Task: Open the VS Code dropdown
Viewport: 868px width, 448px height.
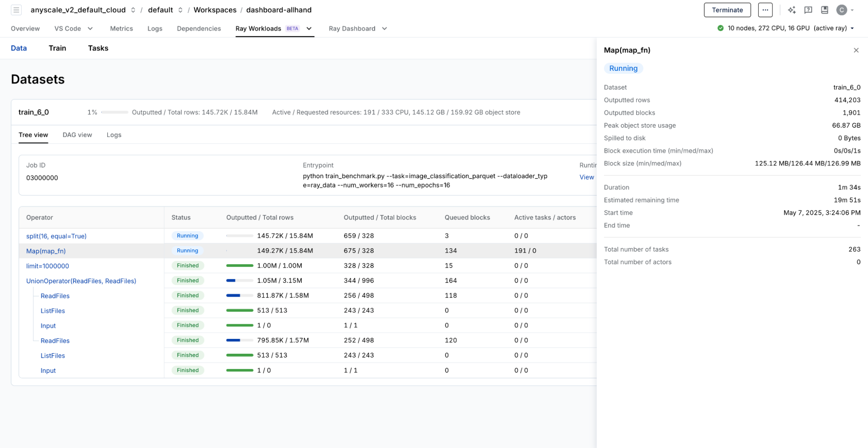Action: pos(90,29)
